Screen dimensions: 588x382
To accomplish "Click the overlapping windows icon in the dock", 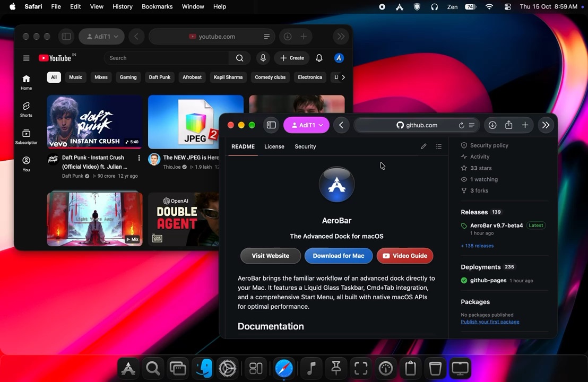I will 178,369.
